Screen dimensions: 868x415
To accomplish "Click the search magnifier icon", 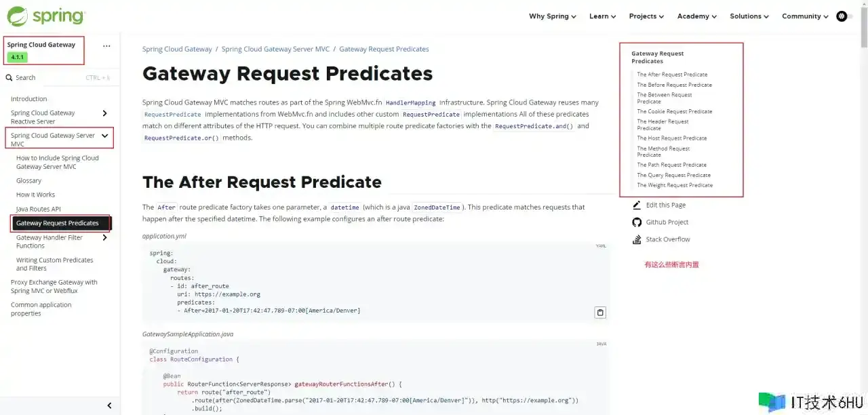I will [9, 78].
